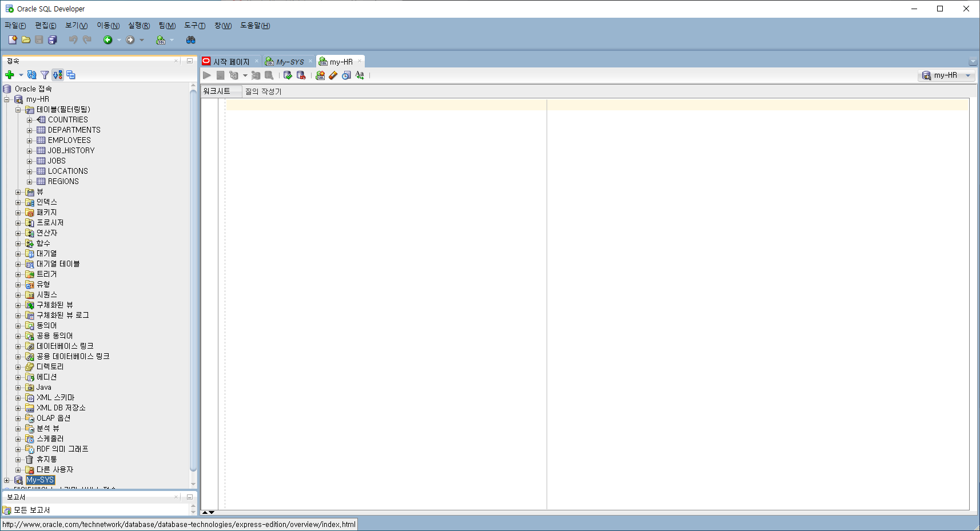Close the my-HR worksheet tab
The height and width of the screenshot is (531, 980).
(x=360, y=61)
